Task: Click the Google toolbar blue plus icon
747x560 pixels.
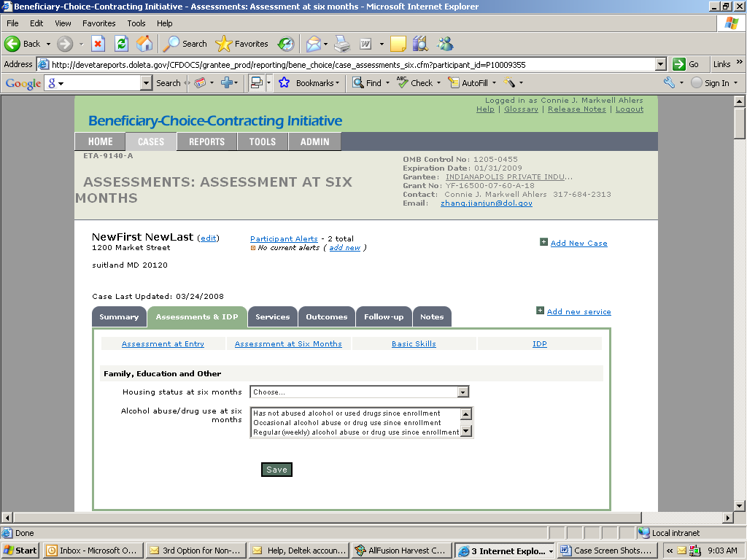Action: pyautogui.click(x=226, y=83)
